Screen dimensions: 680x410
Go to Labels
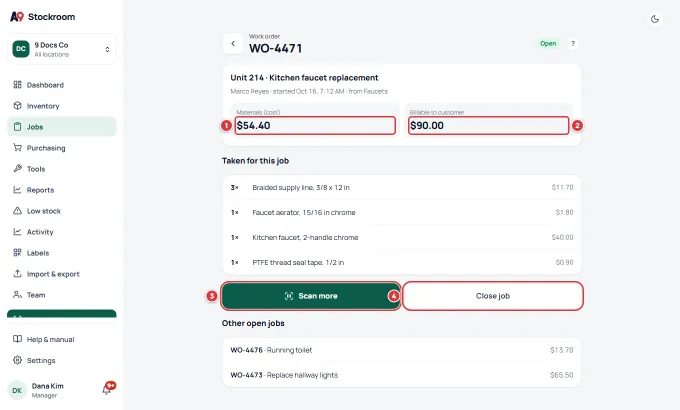point(62,253)
